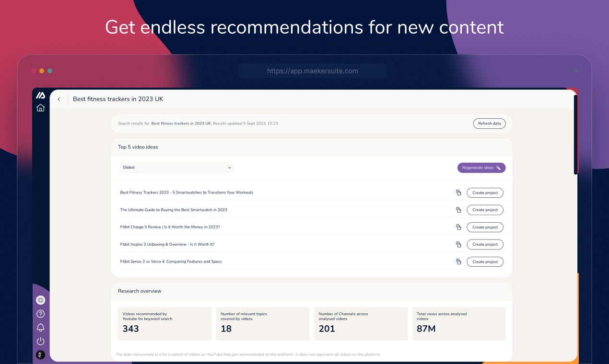Click the vertical scrollbar on the right
Screen dimensions: 609x364
coord(575,134)
